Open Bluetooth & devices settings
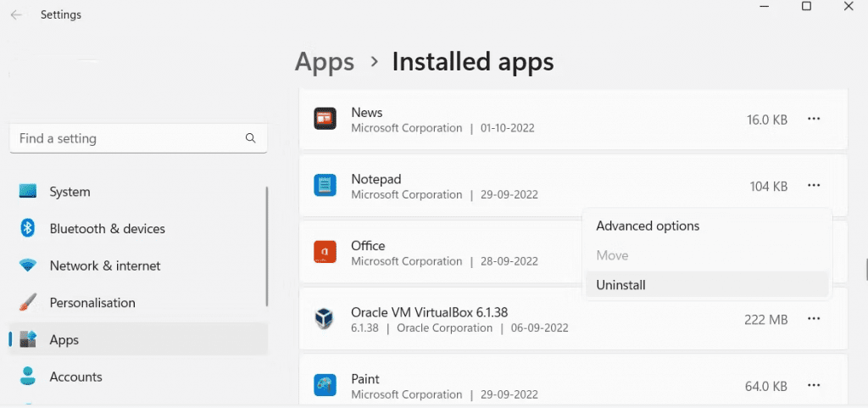Viewport: 868px width, 408px height. click(107, 229)
